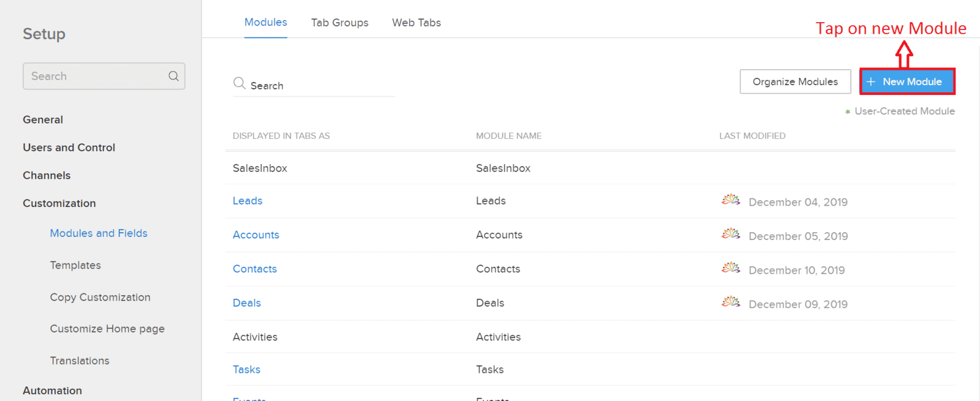The width and height of the screenshot is (980, 401).
Task: Collapse the Customization section
Action: (x=59, y=203)
